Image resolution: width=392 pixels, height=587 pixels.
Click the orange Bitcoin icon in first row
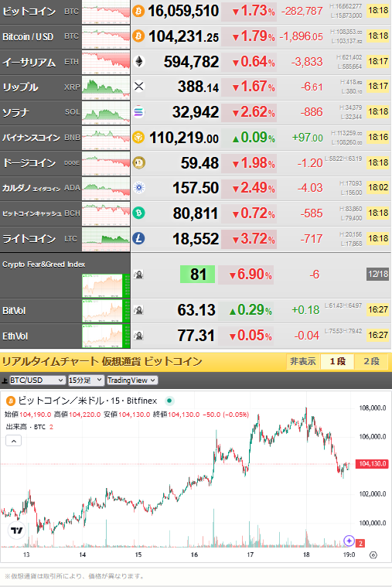[x=138, y=12]
